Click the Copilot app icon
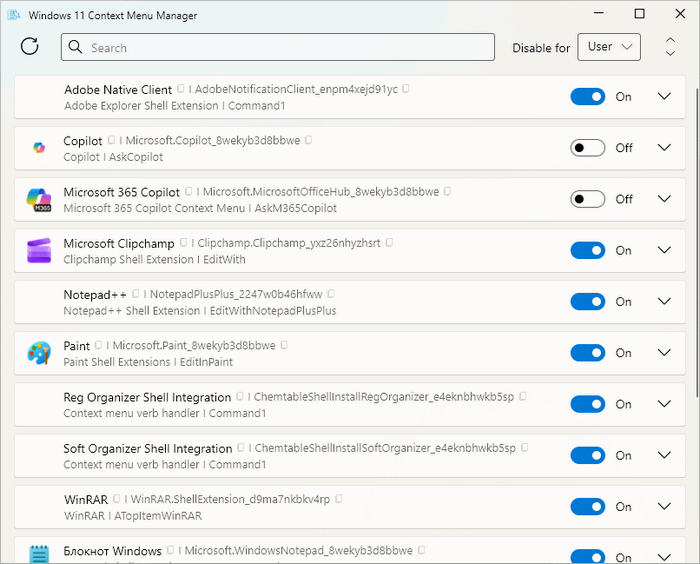Image resolution: width=700 pixels, height=564 pixels. (x=39, y=147)
